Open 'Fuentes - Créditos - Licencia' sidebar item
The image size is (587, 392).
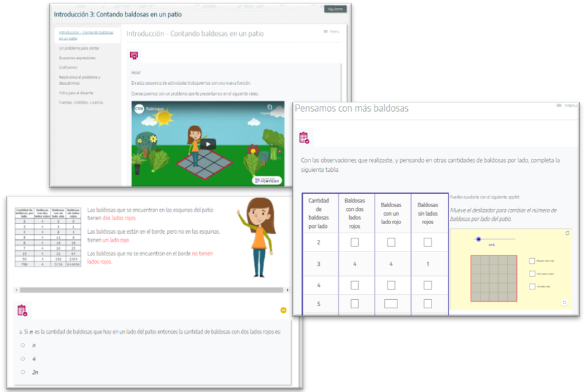tap(81, 103)
